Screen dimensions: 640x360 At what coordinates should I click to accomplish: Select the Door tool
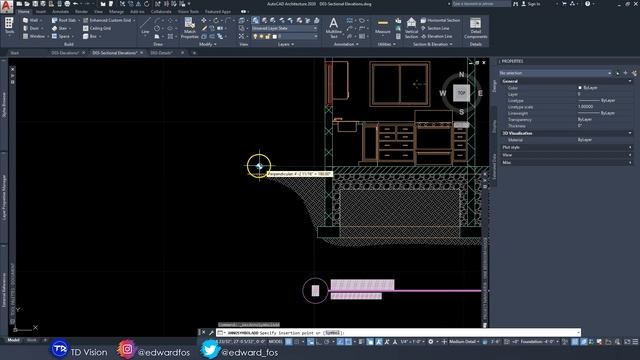point(31,28)
